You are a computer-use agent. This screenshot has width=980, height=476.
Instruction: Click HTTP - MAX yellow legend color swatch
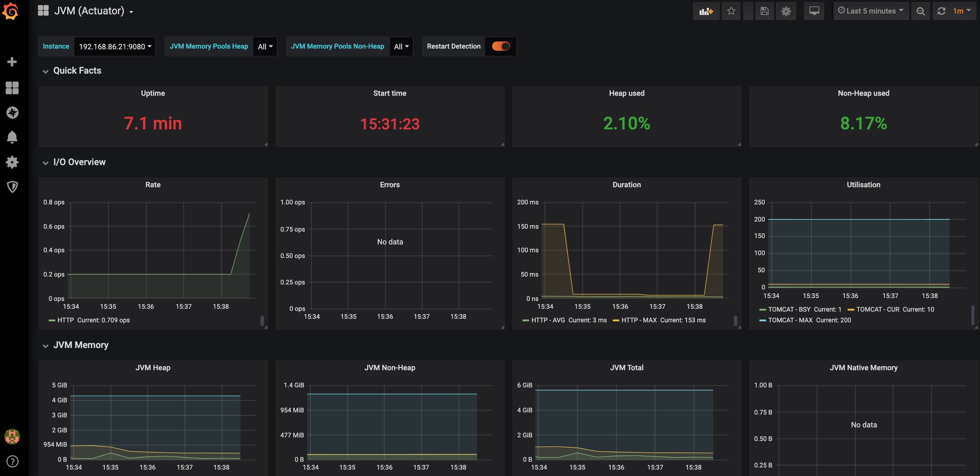pyautogui.click(x=616, y=321)
